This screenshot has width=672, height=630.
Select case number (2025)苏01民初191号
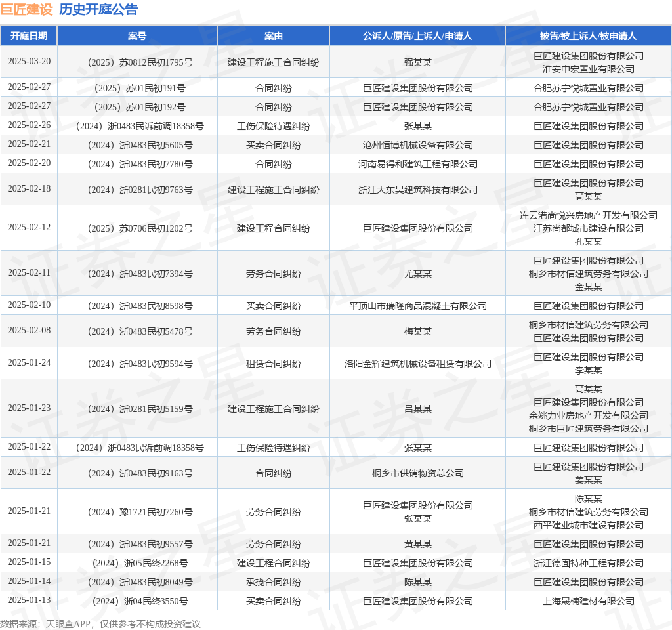click(140, 89)
